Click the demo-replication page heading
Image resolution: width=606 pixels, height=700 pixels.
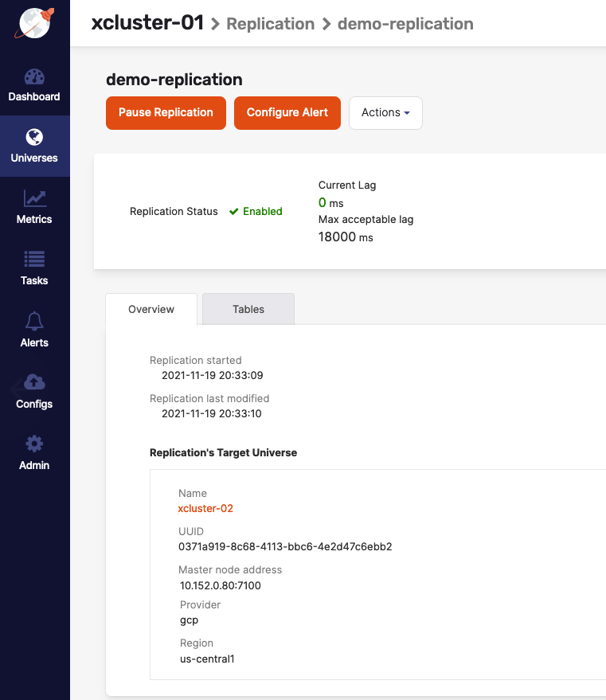[174, 80]
